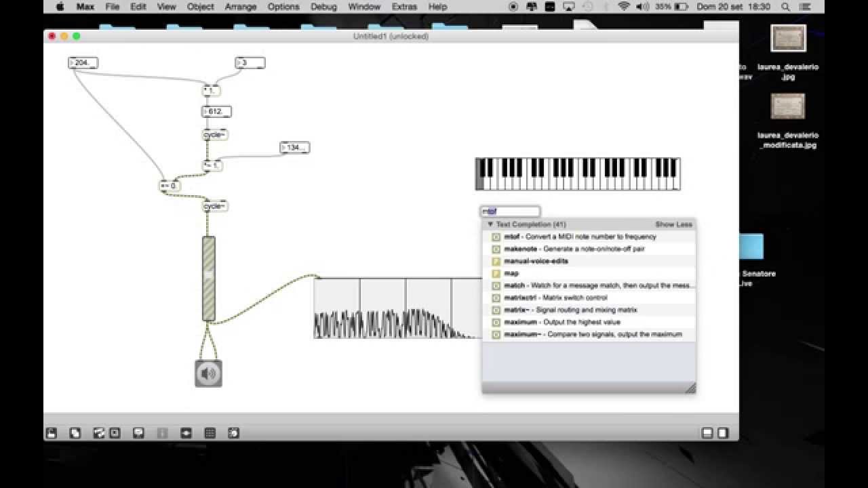Select the maximum~ object icon in completion list
This screenshot has width=868, height=488.
tap(496, 335)
